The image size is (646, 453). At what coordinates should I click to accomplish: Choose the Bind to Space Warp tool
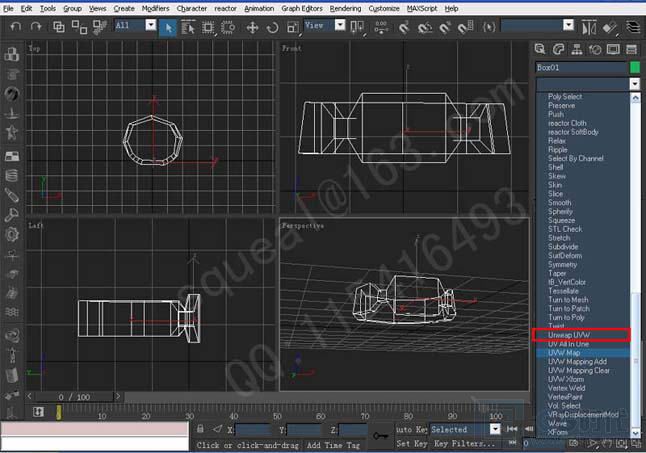pyautogui.click(x=99, y=27)
